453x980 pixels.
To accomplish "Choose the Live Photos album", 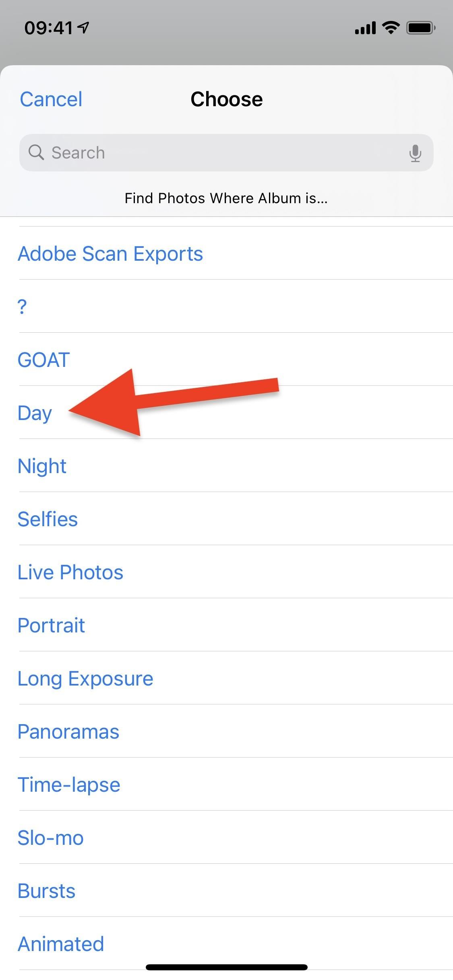I will click(226, 572).
